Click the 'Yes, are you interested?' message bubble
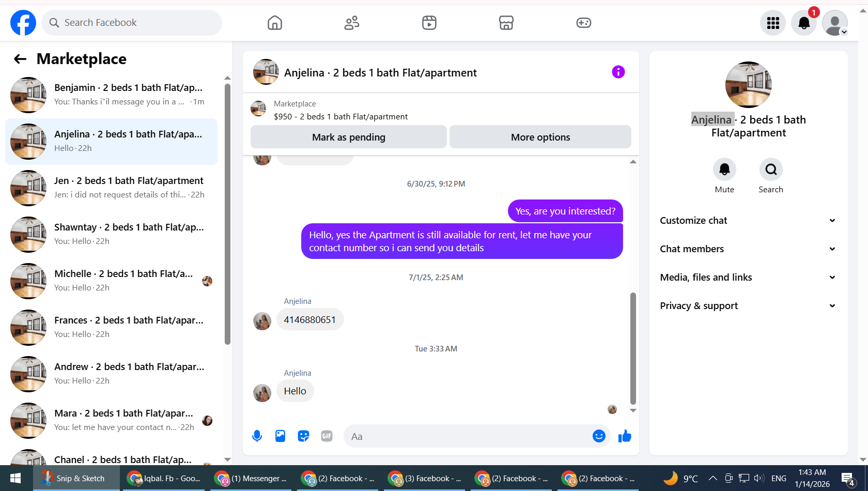Viewport: 868px width, 491px height. tap(565, 211)
